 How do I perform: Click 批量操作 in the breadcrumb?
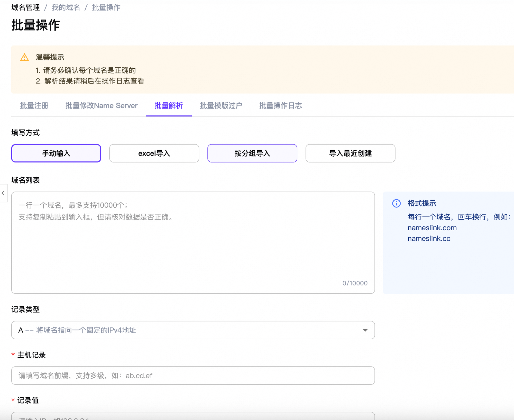[106, 7]
